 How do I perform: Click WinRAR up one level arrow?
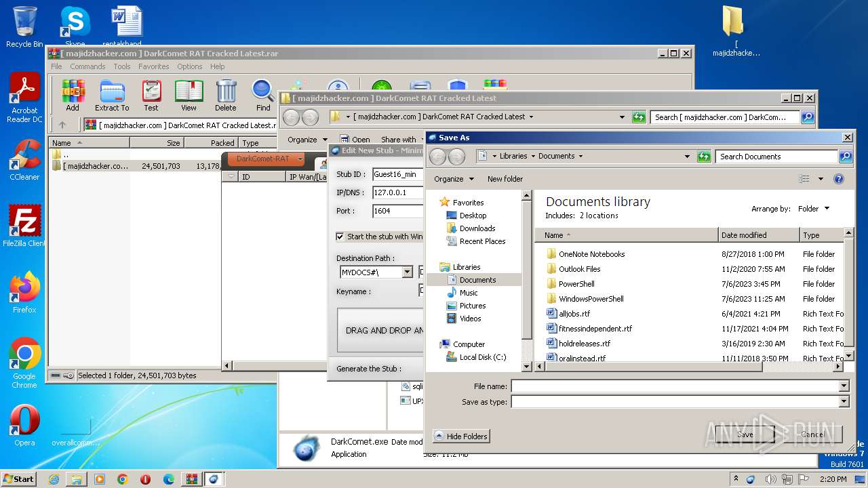click(x=62, y=125)
